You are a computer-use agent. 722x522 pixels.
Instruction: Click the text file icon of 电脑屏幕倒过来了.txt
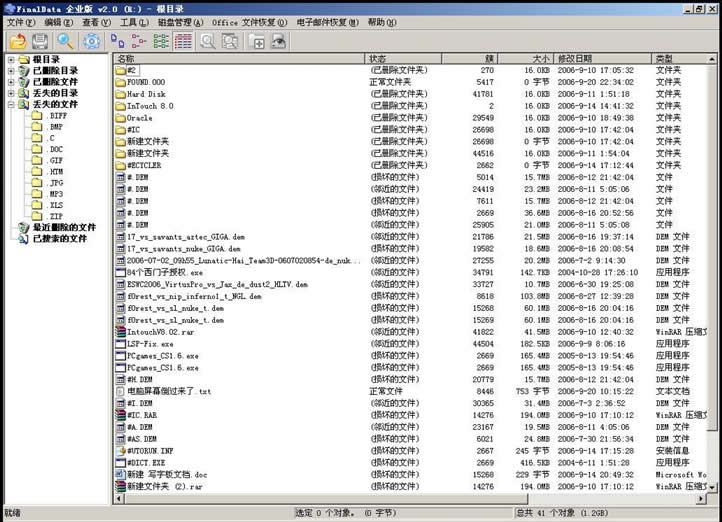120,391
